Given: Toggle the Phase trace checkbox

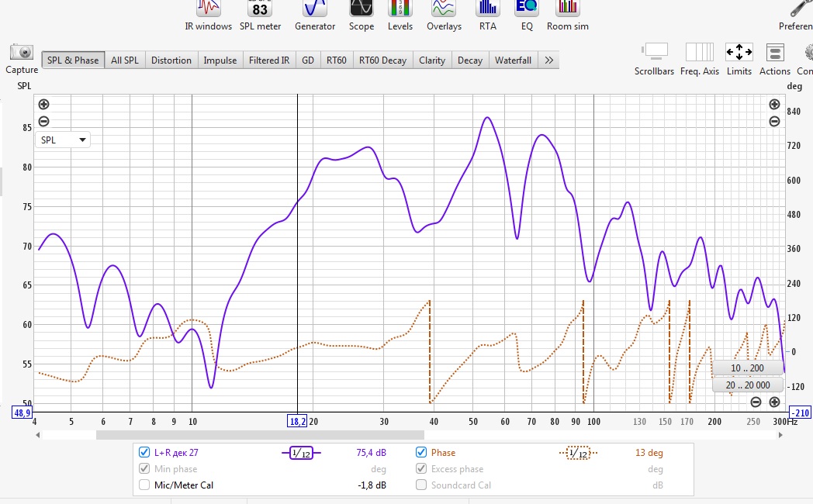Looking at the screenshot, I should pos(421,452).
